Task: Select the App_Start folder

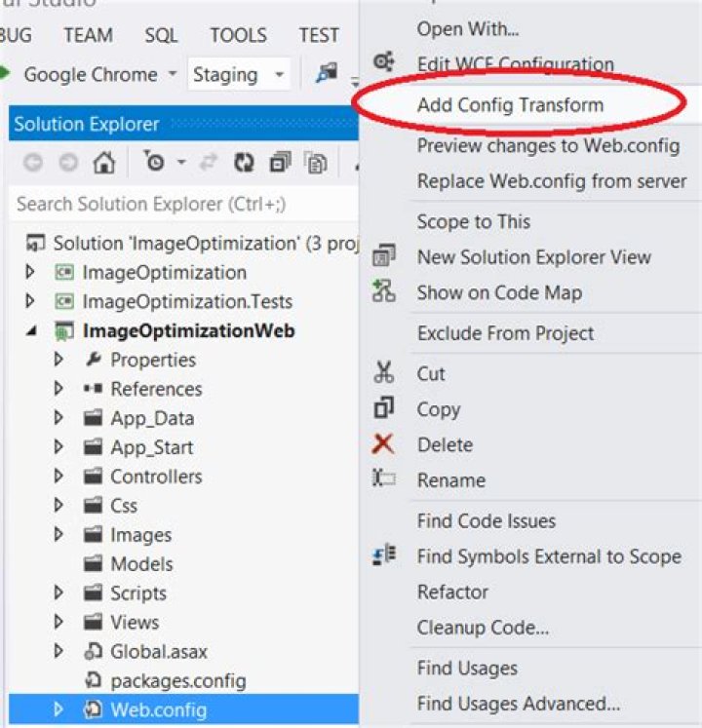Action: point(151,447)
